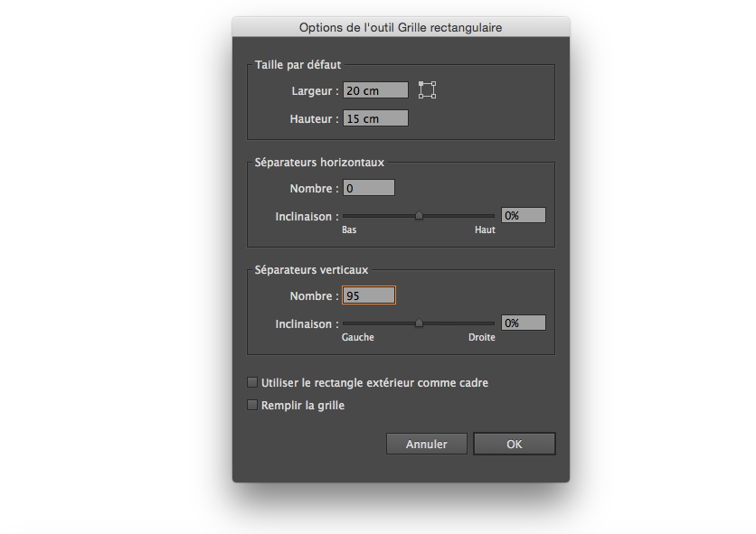Focus the Largeur field showing 20 cm
The height and width of the screenshot is (534, 756).
click(375, 90)
